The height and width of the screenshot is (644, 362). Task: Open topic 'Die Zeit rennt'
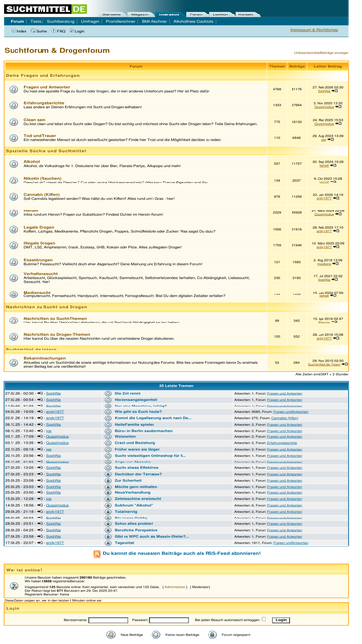[127, 393]
